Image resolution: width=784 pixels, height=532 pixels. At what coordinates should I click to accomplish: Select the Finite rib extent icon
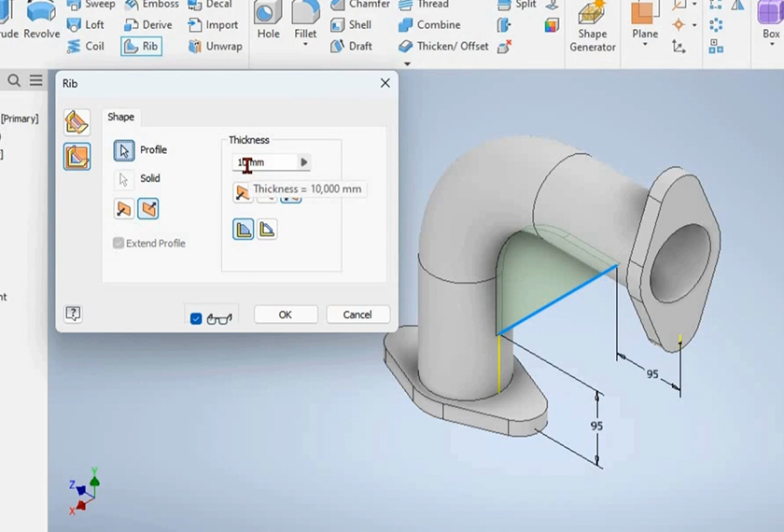[267, 229]
